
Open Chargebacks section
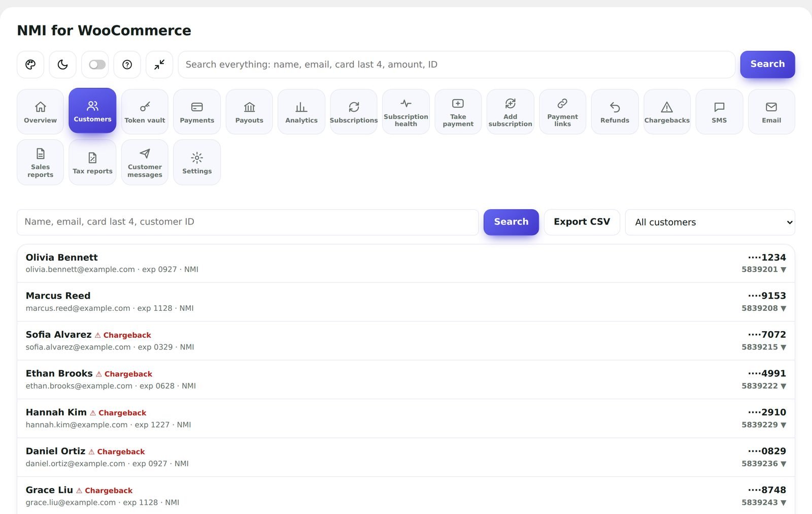[667, 112]
